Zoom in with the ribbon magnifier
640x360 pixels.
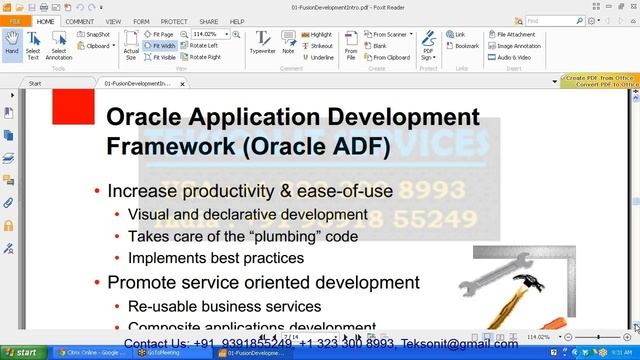[236, 35]
